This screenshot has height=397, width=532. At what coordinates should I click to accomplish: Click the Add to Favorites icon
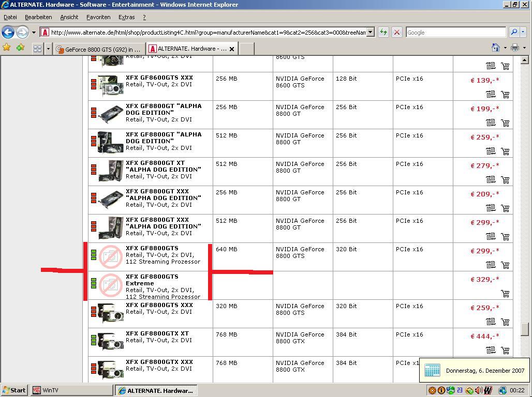pyautogui.click(x=20, y=48)
